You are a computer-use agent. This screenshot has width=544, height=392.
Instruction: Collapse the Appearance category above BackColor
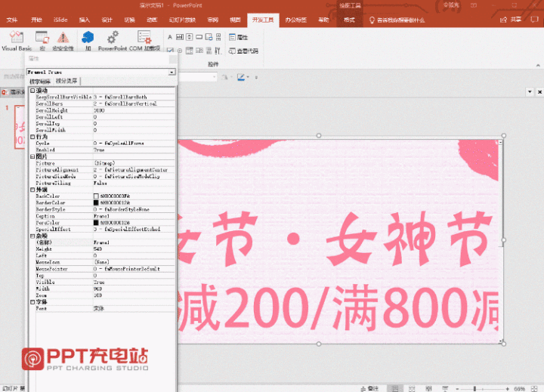click(32, 190)
